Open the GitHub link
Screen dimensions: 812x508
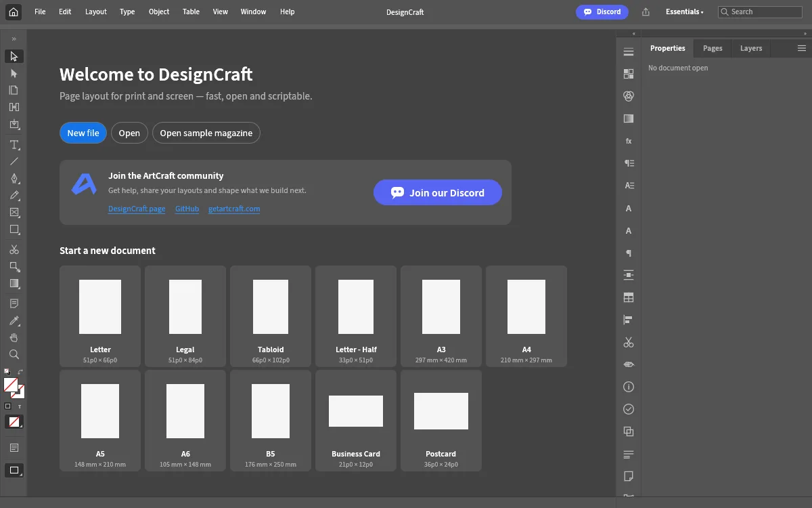coord(187,209)
